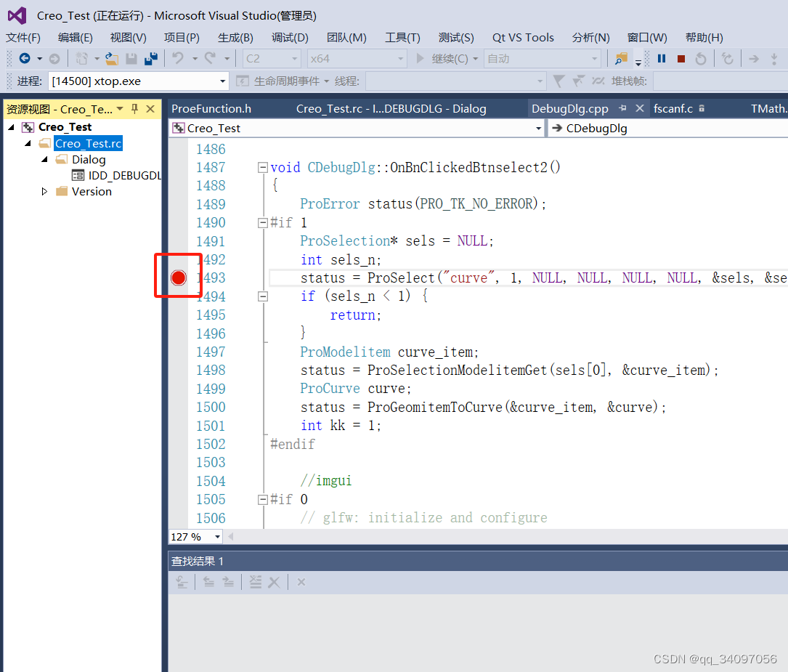This screenshot has width=788, height=672.
Task: Open the 调试(D) menu
Action: click(290, 38)
